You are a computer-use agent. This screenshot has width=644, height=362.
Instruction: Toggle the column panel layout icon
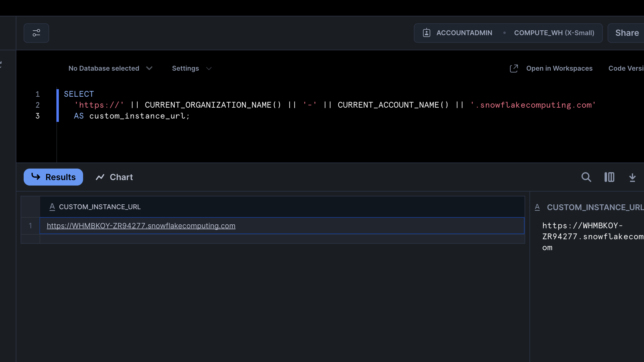coord(609,177)
